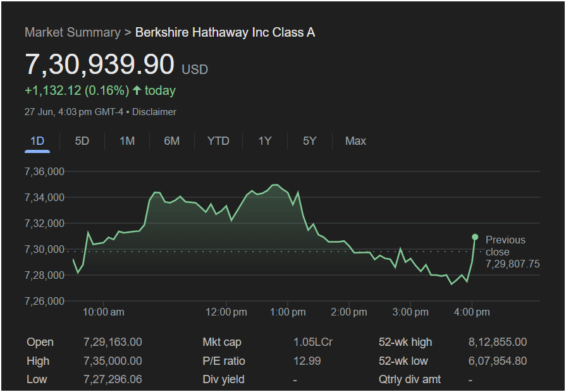Image resolution: width=566 pixels, height=392 pixels.
Task: Click the chart's current price endpoint dot
Action: coord(475,237)
